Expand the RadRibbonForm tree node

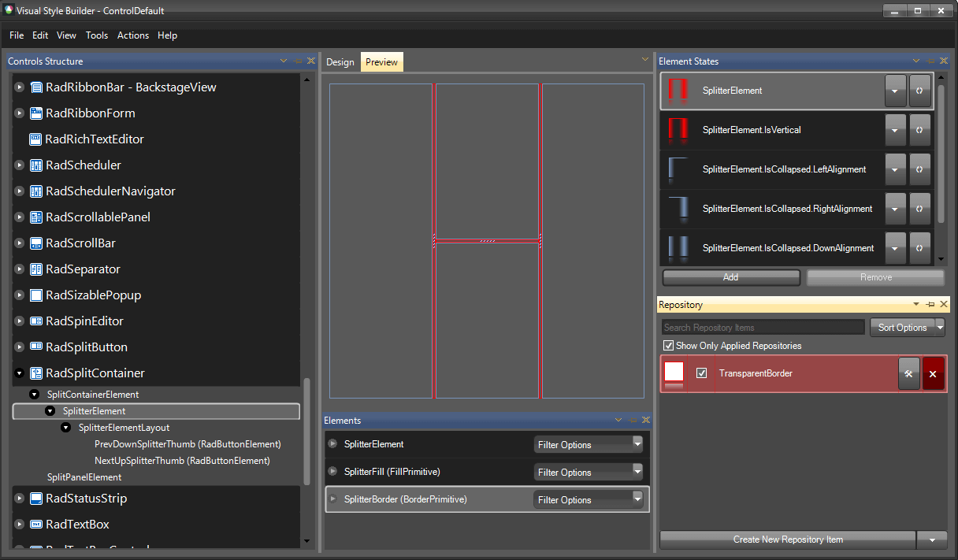[20, 113]
